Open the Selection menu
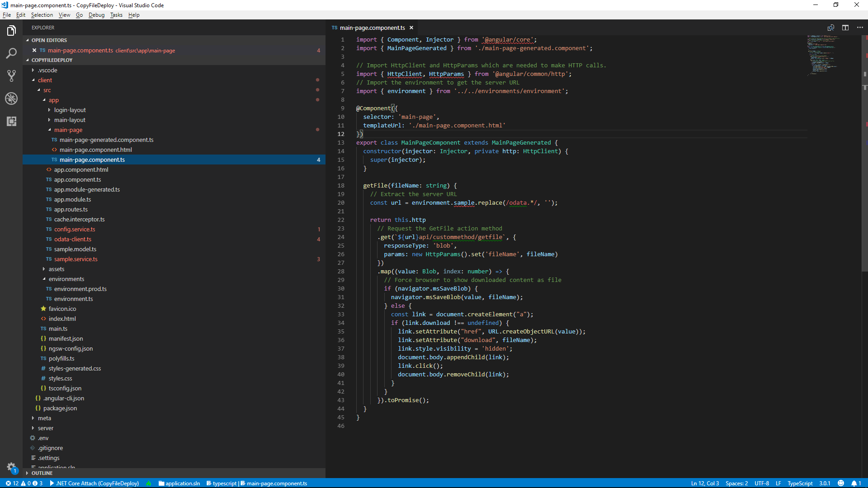This screenshot has height=488, width=868. pos(42,15)
